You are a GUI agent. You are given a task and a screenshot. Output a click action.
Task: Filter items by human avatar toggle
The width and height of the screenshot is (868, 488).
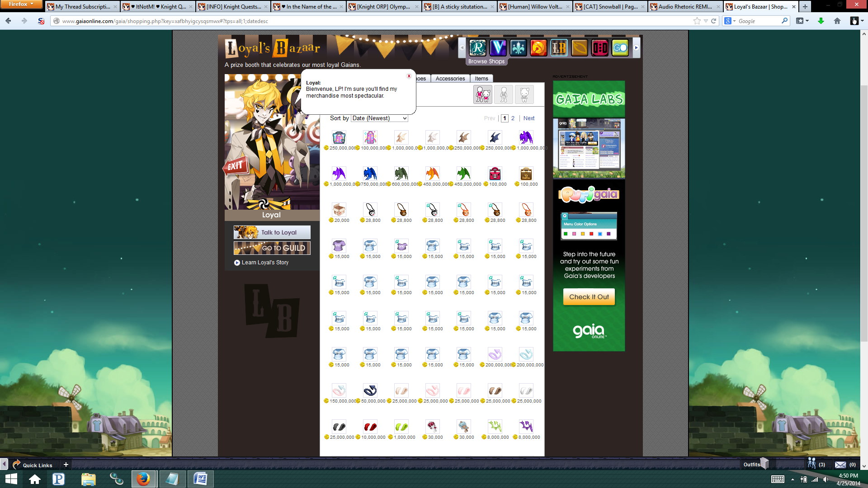(504, 94)
